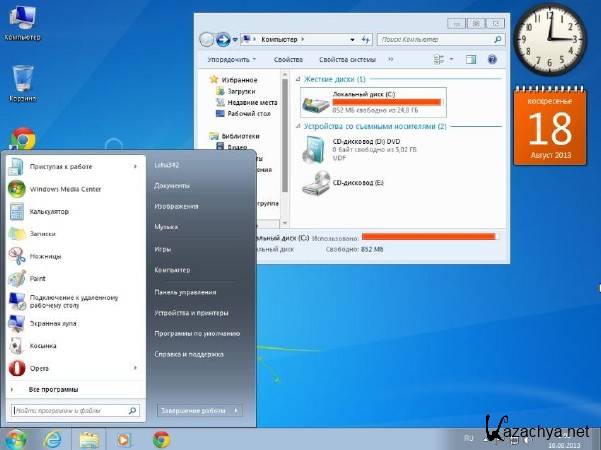Click the RU language indicator in the tray
Image resolution: width=601 pixels, height=450 pixels.
tap(468, 438)
